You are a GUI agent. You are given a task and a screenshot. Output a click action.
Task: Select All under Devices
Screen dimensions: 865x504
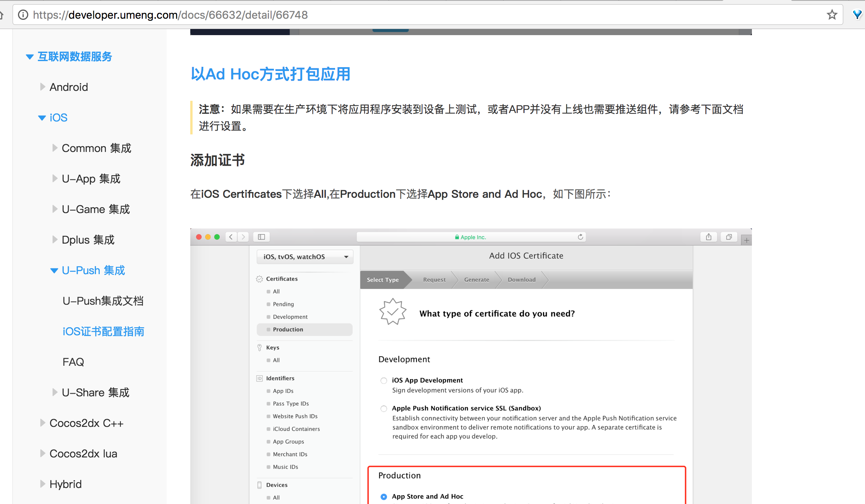[276, 498]
